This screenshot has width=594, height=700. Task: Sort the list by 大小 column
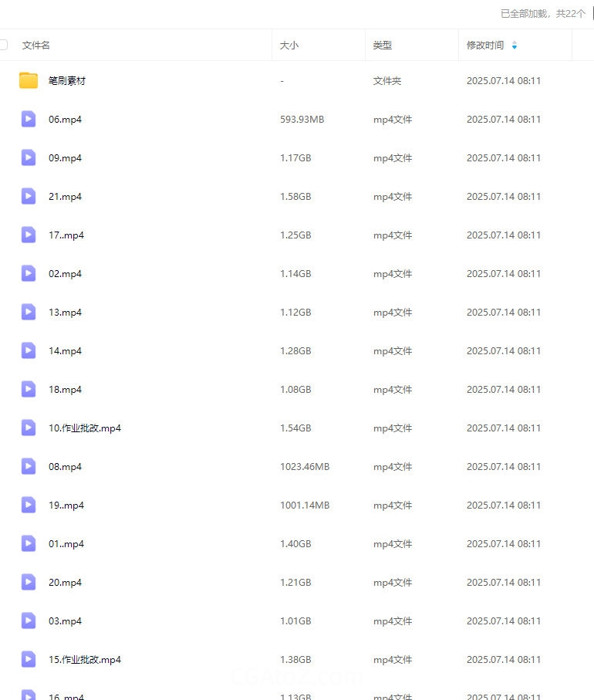coord(289,46)
